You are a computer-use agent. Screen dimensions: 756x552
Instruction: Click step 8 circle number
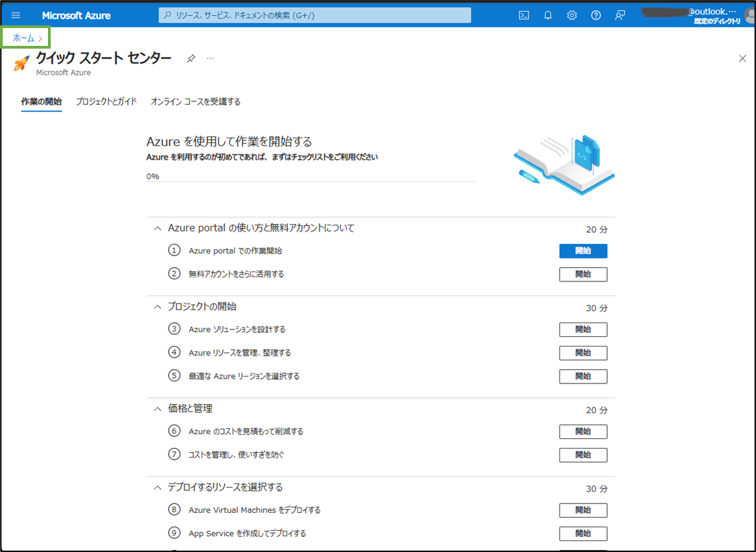174,510
